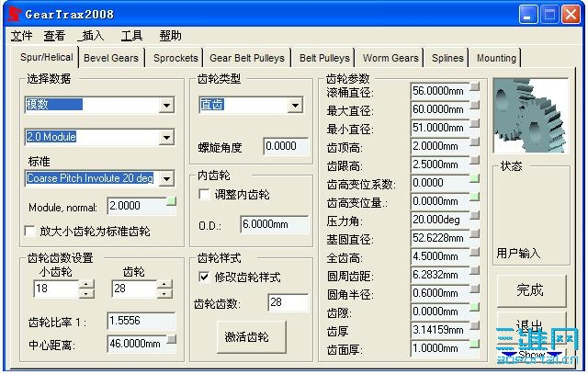Toggle grey square beside 中心距离 field
This screenshot has height=374, width=588.
[172, 339]
